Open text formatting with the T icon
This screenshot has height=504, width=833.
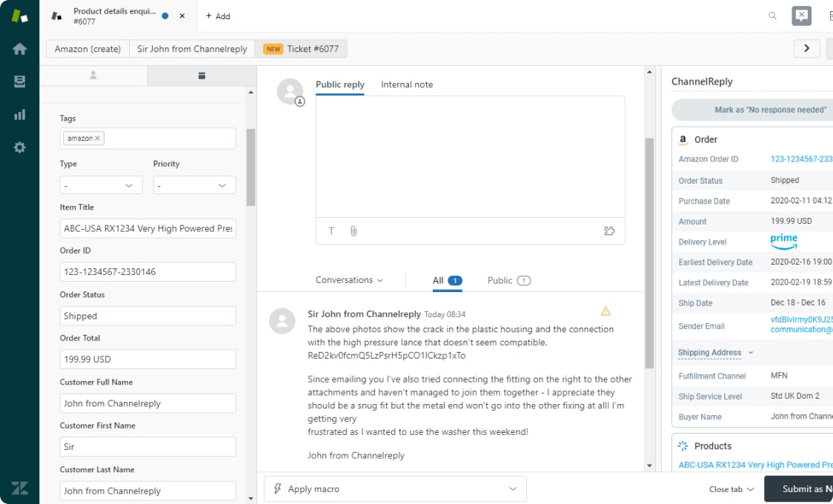point(331,231)
